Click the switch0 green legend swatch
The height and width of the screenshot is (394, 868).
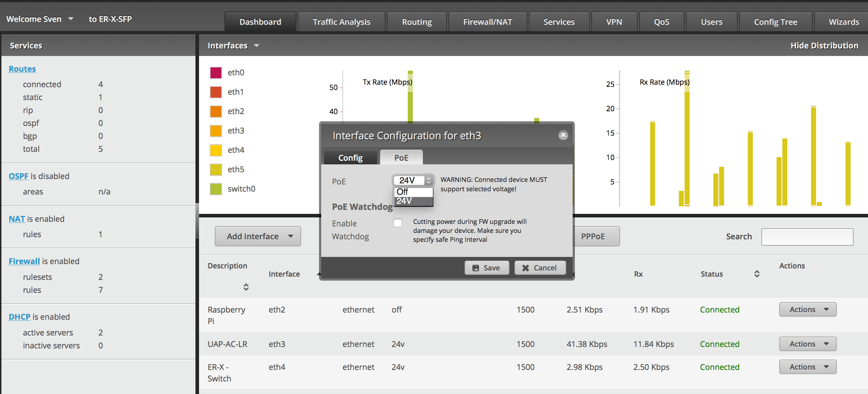coord(216,189)
